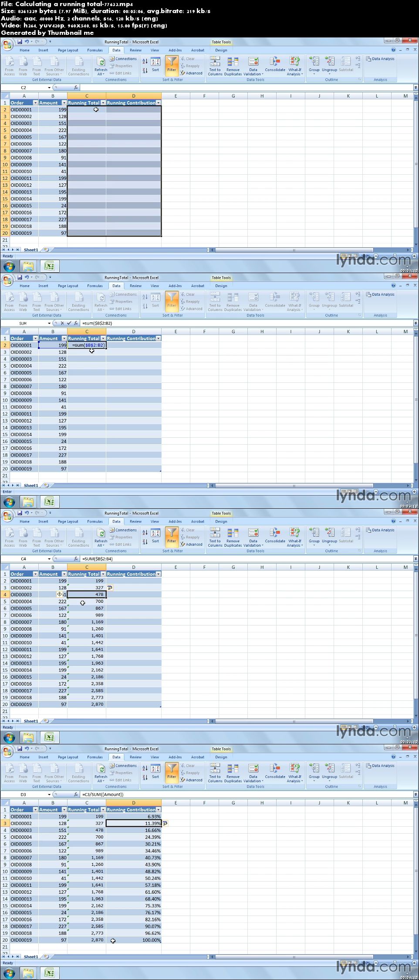
Task: Click horizontal scrollbar in first frame
Action: [x=294, y=250]
